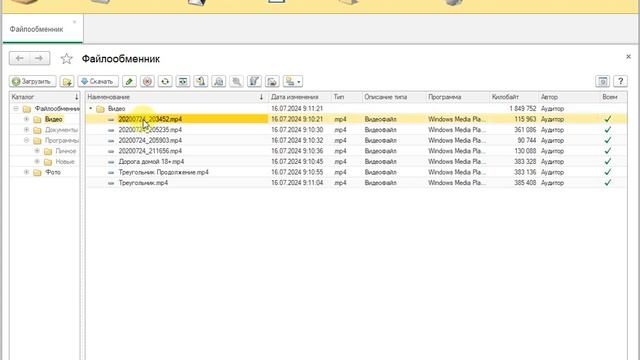
Task: Collapse the Файлообменник root catalog node
Action: [16, 109]
